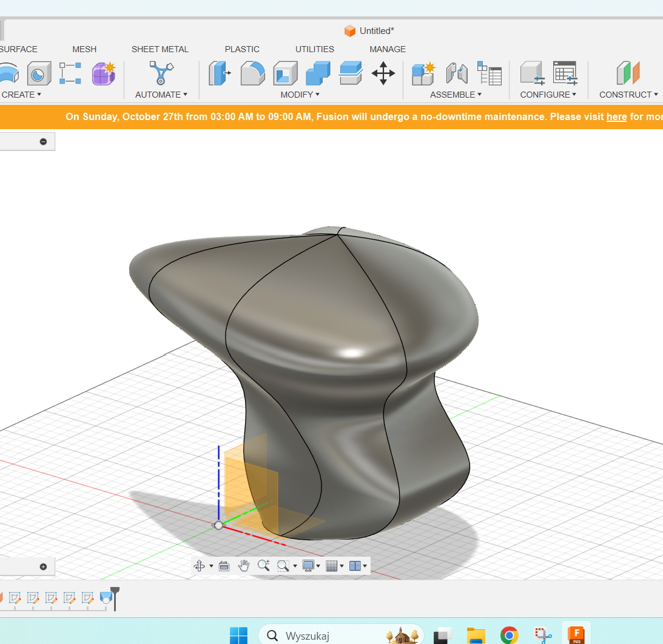The width and height of the screenshot is (663, 644).
Task: Activate the Orbit navigation tool
Action: click(199, 565)
